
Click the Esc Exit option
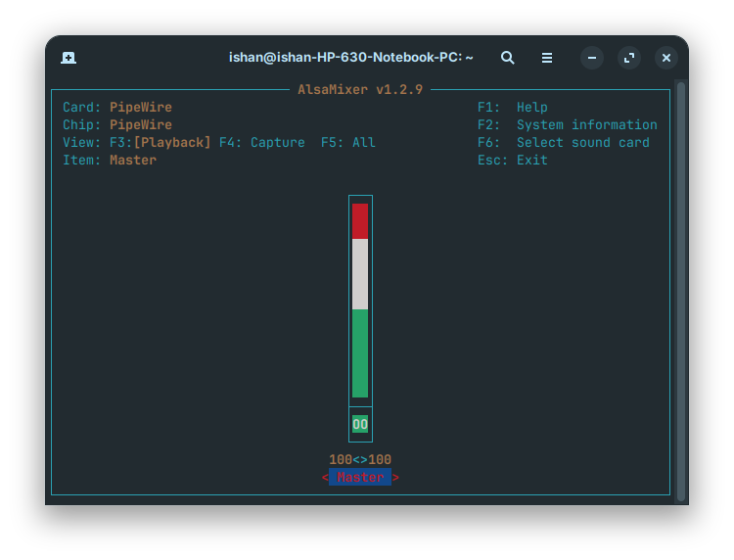pos(513,161)
